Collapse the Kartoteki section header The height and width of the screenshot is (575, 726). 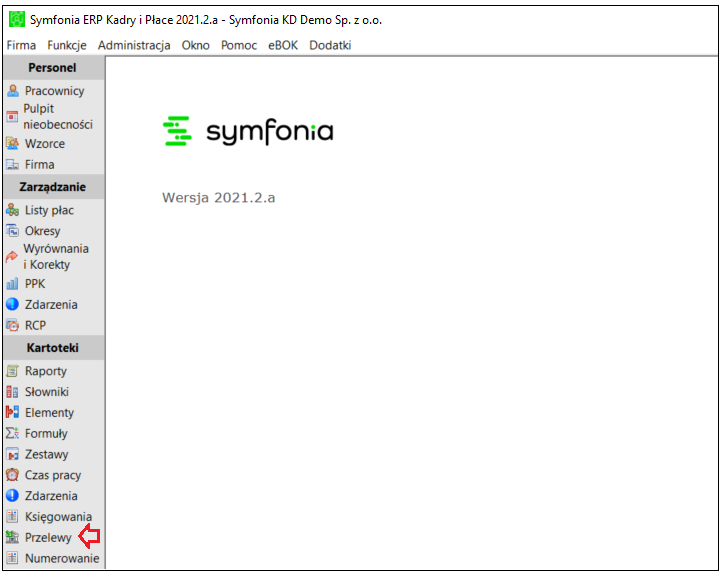(x=54, y=348)
